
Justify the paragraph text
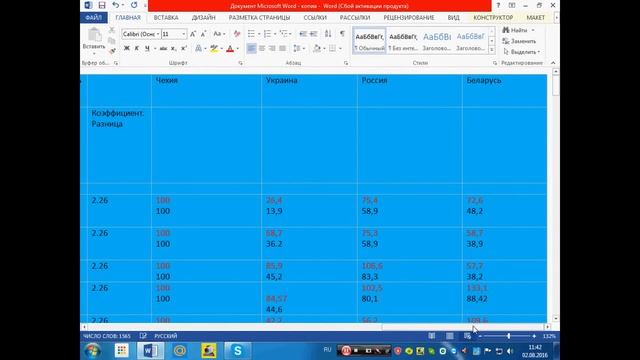pyautogui.click(x=282, y=49)
